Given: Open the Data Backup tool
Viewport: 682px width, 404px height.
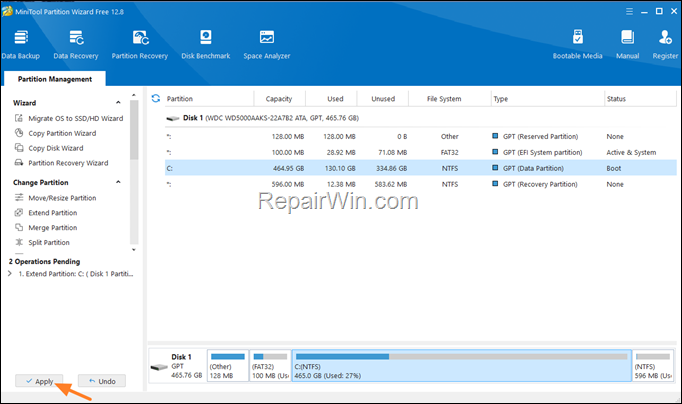Looking at the screenshot, I should (x=20, y=44).
